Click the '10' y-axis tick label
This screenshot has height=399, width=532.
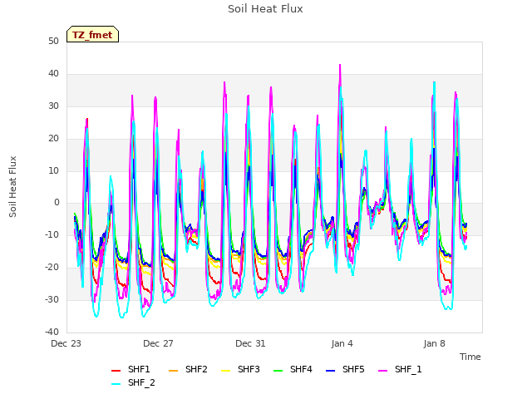point(53,170)
